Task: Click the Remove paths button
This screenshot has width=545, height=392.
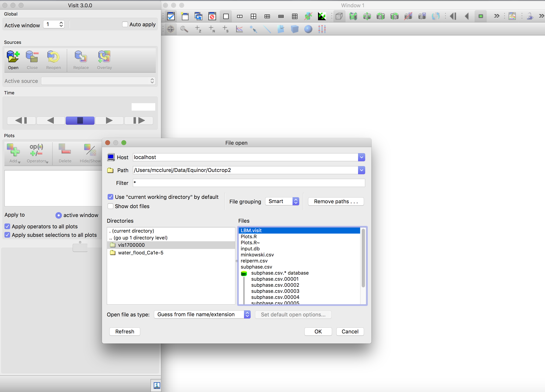Action: [x=336, y=201]
